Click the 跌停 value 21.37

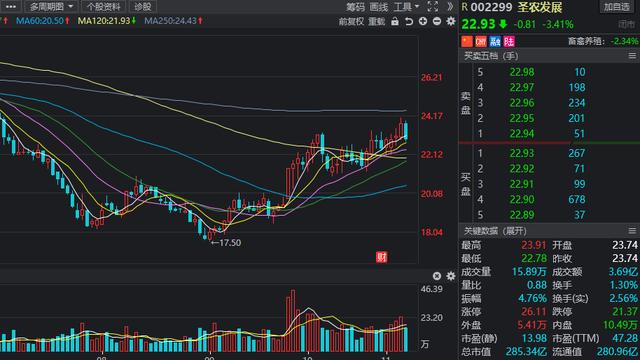[624, 312]
